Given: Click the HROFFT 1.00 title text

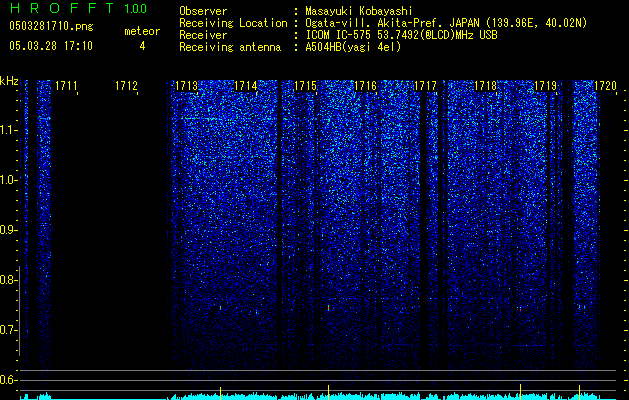Looking at the screenshot, I should 78,8.
